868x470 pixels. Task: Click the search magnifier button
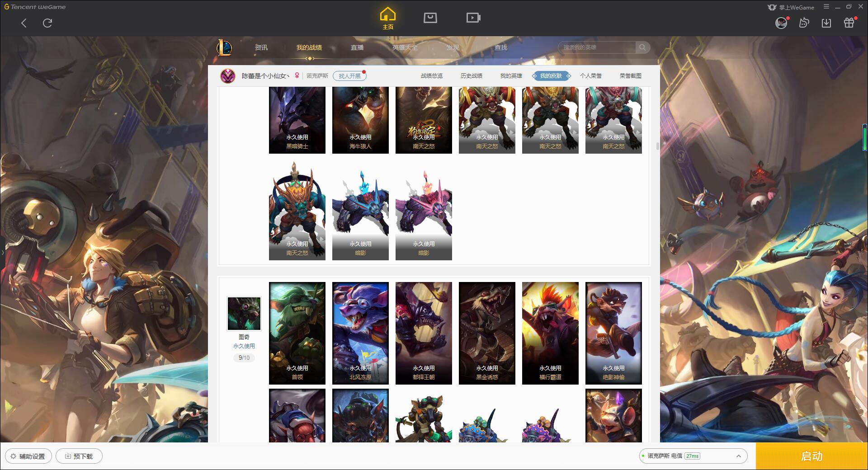click(642, 47)
